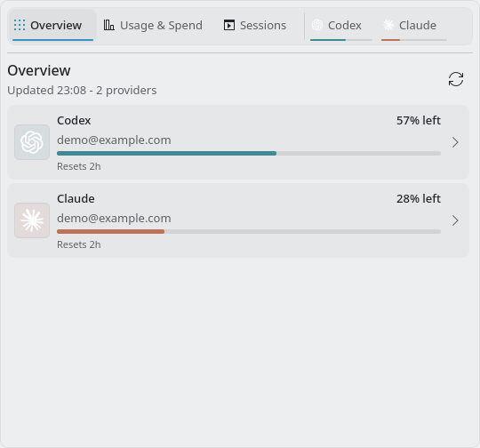480x448 pixels.
Task: Click the Codex teal usage progress bar
Action: click(249, 154)
